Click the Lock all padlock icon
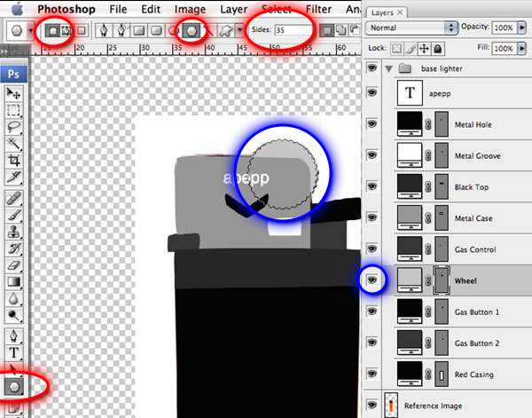The height and width of the screenshot is (418, 532). coord(437,47)
